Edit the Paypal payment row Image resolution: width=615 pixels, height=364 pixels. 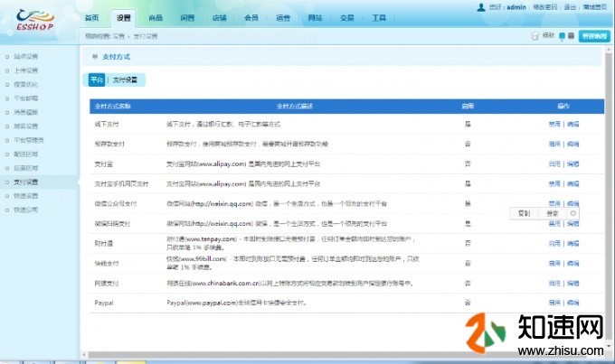coord(573,303)
